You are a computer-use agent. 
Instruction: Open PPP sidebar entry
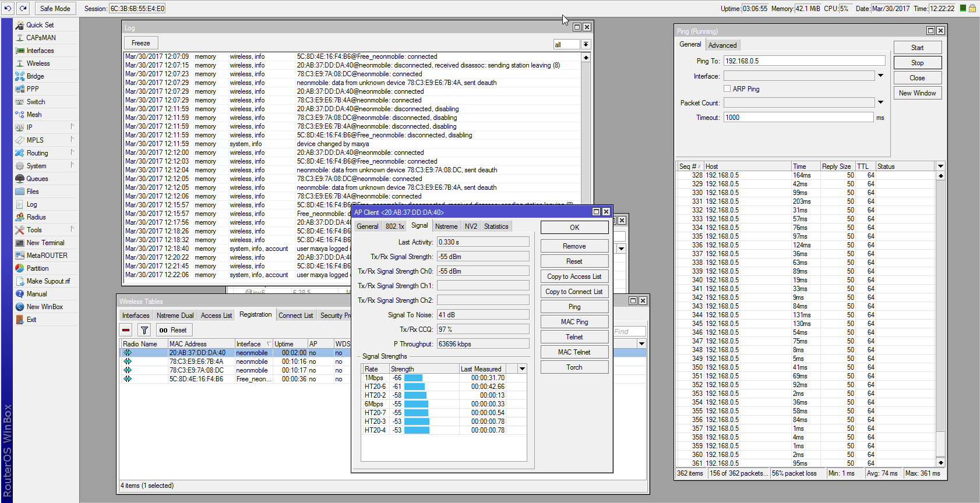[33, 89]
